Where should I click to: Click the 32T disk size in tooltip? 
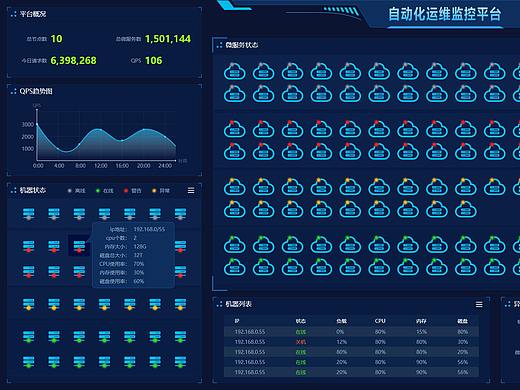click(x=138, y=255)
